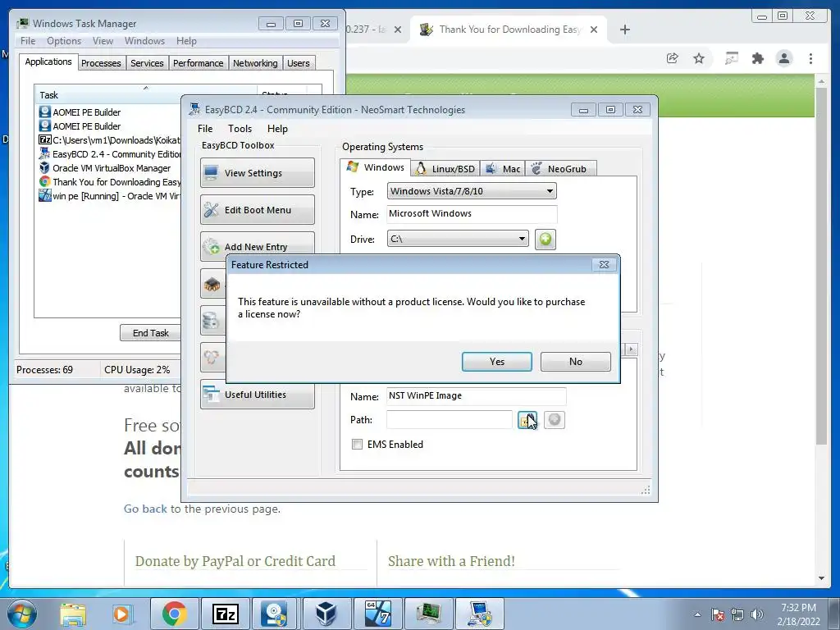Open Task Manager Windows menu

click(144, 41)
